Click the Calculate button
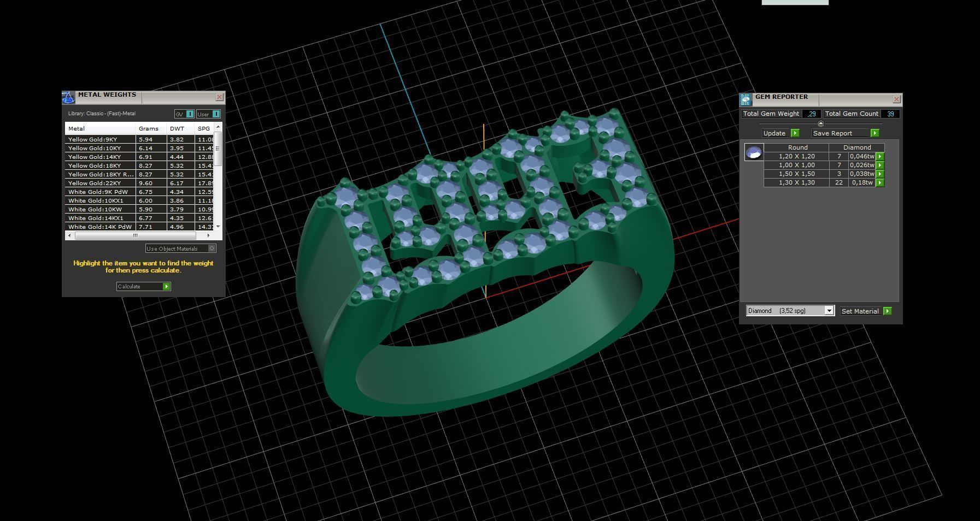Screen dimensions: 980x521 point(144,287)
